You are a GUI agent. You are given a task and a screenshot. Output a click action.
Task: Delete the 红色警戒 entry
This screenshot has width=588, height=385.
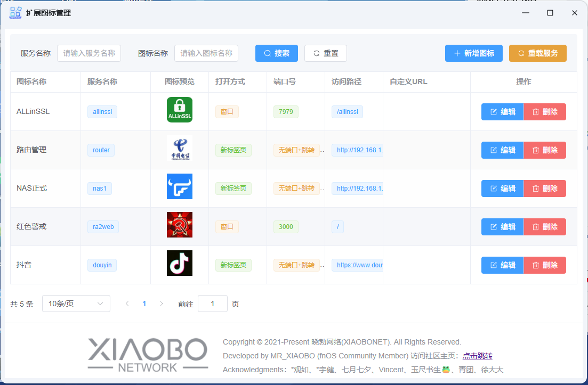coord(545,227)
